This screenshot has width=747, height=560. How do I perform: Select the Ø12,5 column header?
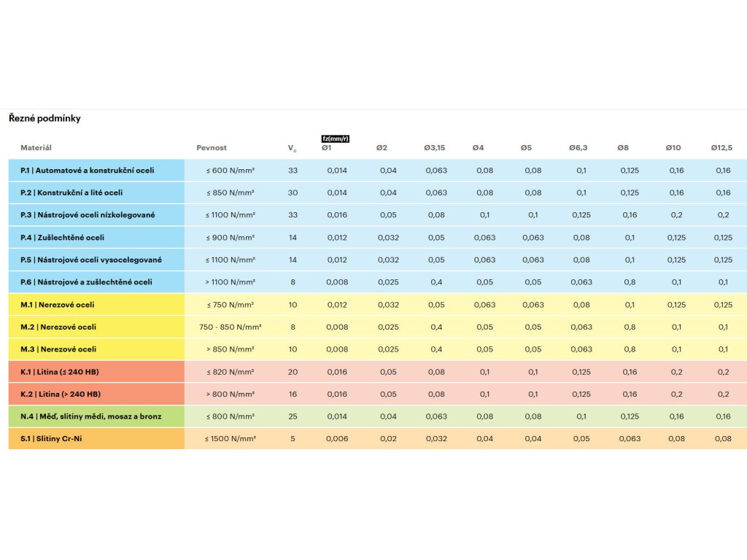(x=721, y=147)
